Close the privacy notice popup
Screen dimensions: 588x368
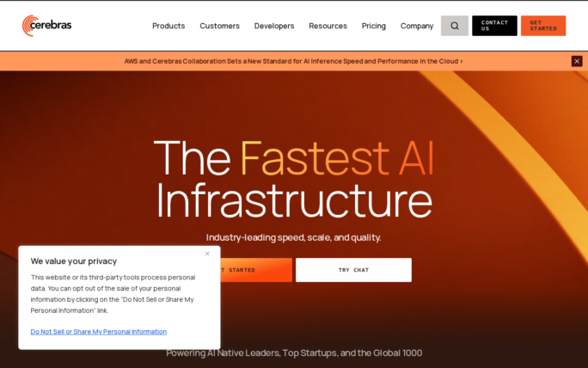(x=207, y=254)
